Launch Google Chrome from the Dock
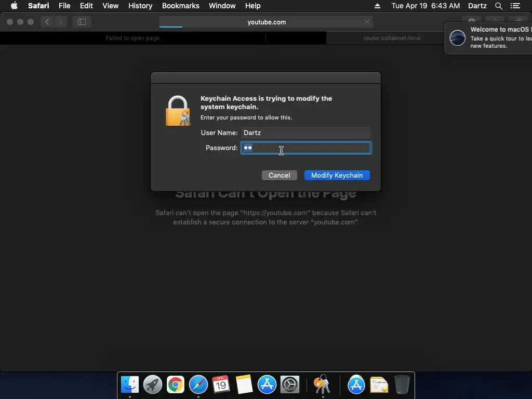532x399 pixels. (x=176, y=385)
